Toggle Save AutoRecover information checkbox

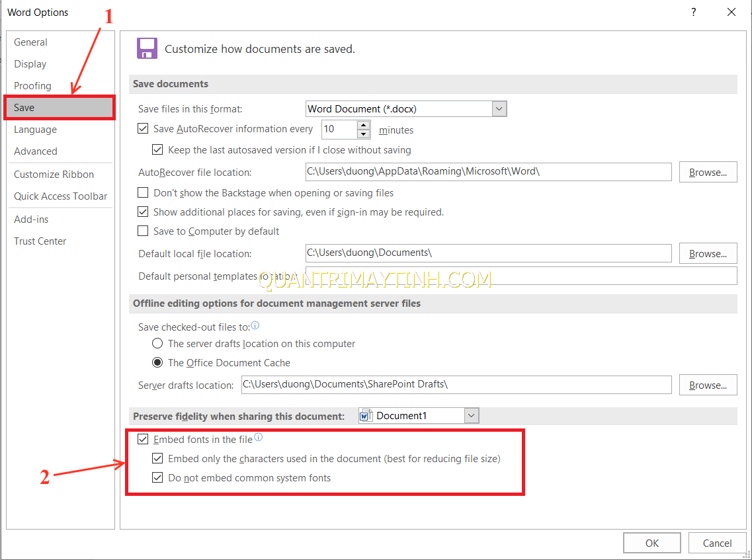[143, 128]
